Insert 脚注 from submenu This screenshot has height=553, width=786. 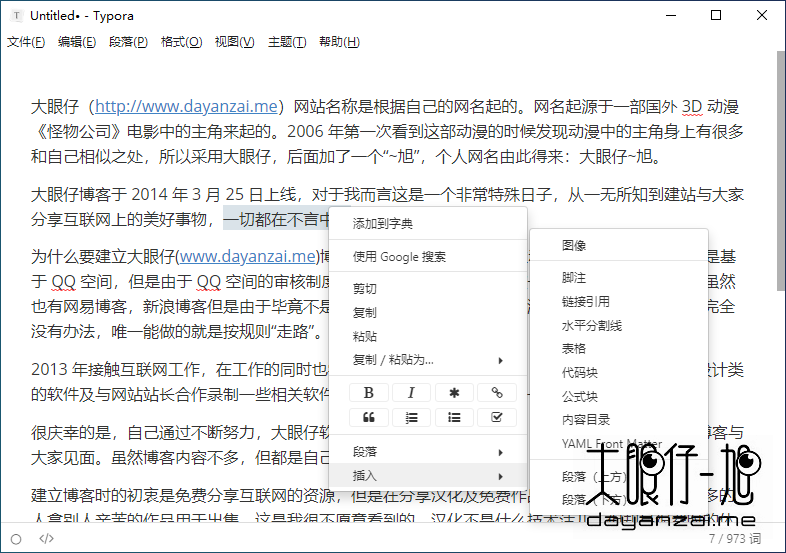619,278
